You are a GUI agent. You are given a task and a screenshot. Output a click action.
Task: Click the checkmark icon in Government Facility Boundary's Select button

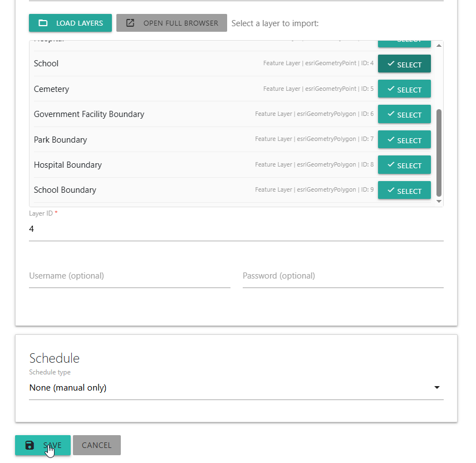point(391,114)
